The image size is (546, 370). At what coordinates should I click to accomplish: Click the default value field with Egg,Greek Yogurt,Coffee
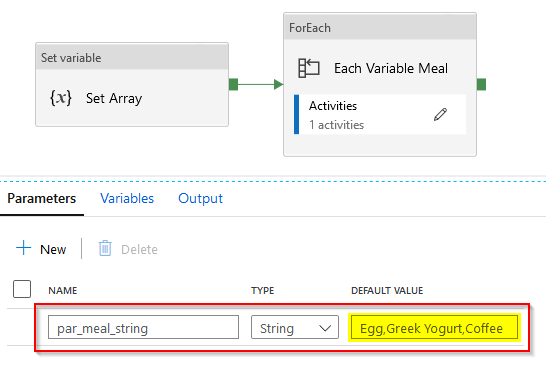[434, 327]
